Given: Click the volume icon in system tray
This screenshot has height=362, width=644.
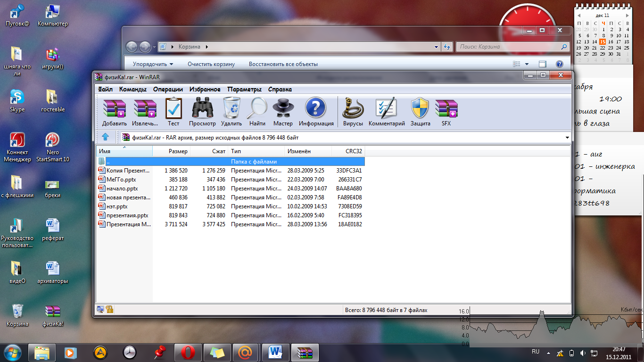Looking at the screenshot, I should click(583, 353).
